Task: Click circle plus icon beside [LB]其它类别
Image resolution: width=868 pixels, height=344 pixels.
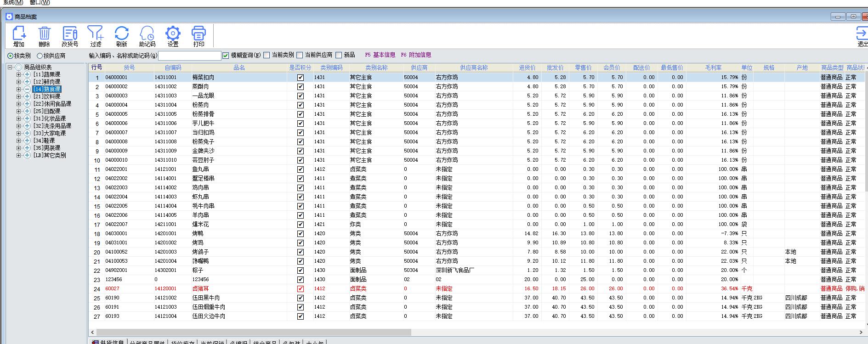Action: [27, 155]
